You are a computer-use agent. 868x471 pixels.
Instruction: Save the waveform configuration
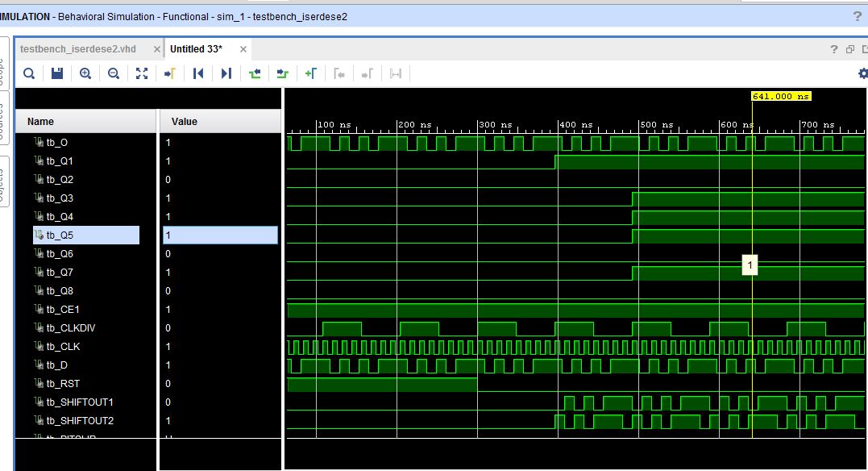(x=57, y=73)
